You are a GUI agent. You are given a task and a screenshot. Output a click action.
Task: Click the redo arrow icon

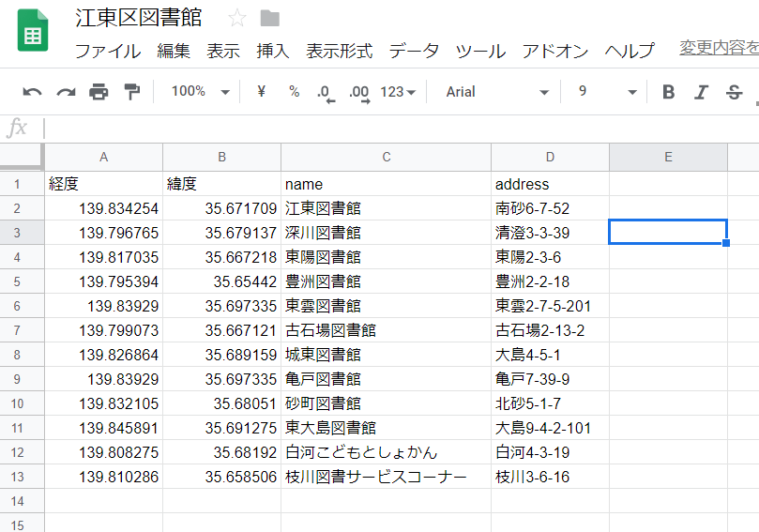(66, 92)
